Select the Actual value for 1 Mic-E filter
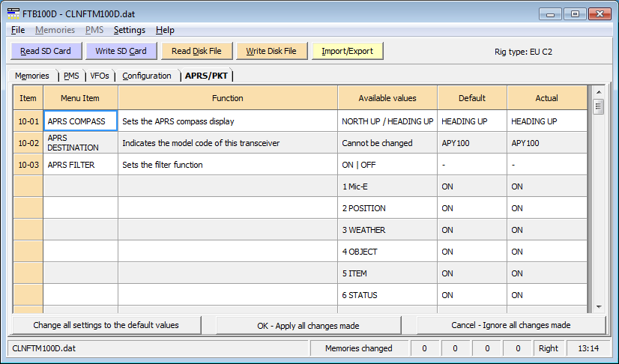The width and height of the screenshot is (619, 364). click(546, 186)
